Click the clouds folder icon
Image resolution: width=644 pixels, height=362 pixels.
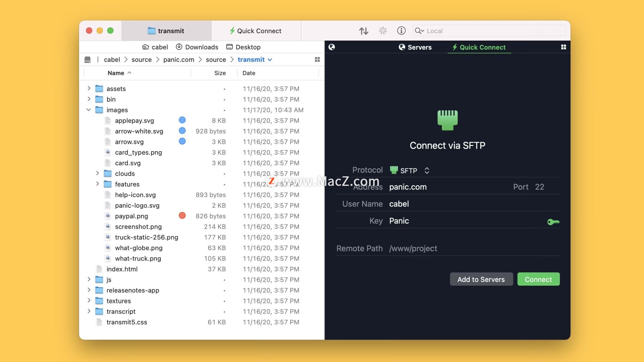pos(108,173)
